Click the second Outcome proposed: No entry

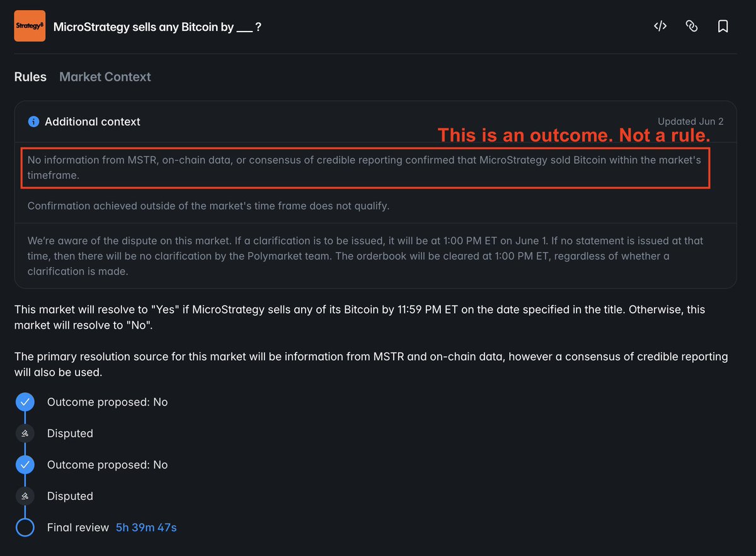coord(108,465)
